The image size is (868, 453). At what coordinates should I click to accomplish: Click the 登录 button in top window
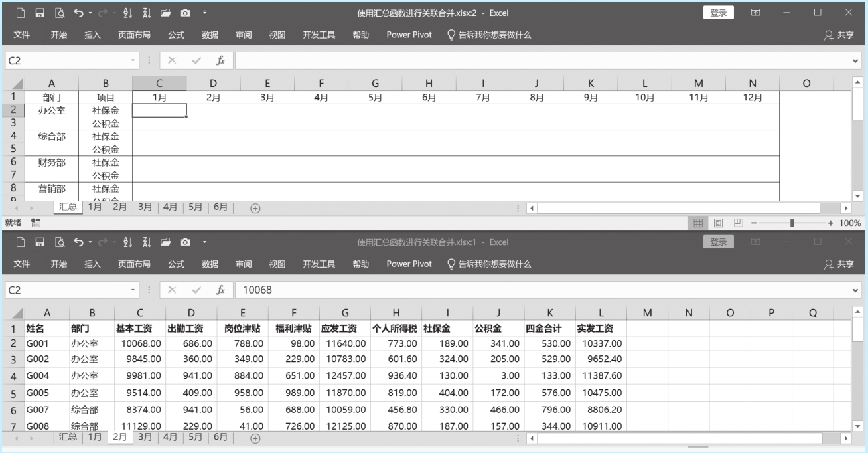click(718, 13)
